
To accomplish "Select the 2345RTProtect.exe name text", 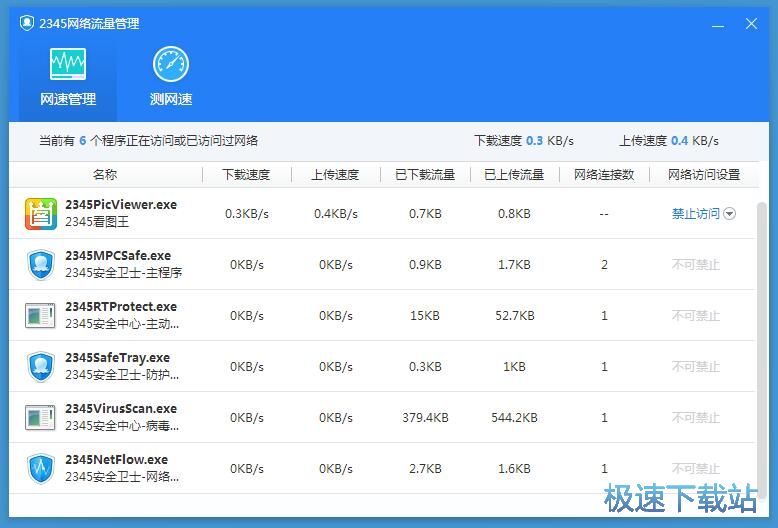I will [121, 307].
